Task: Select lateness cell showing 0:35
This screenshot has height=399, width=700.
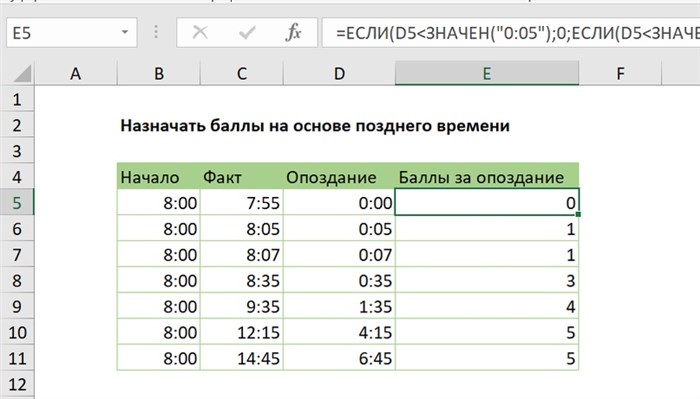Action: click(339, 280)
